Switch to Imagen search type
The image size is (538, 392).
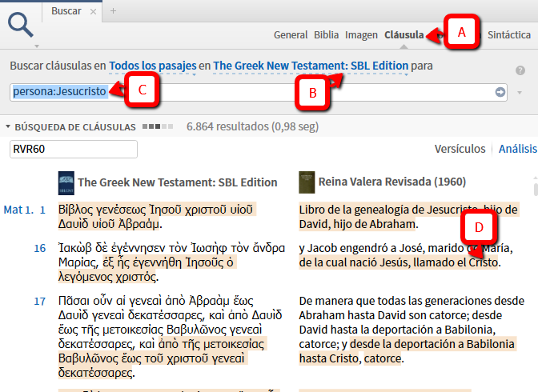click(x=361, y=34)
